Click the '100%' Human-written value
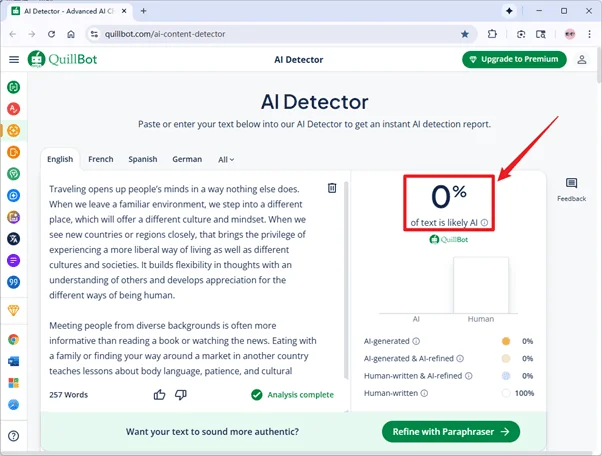 pos(524,393)
